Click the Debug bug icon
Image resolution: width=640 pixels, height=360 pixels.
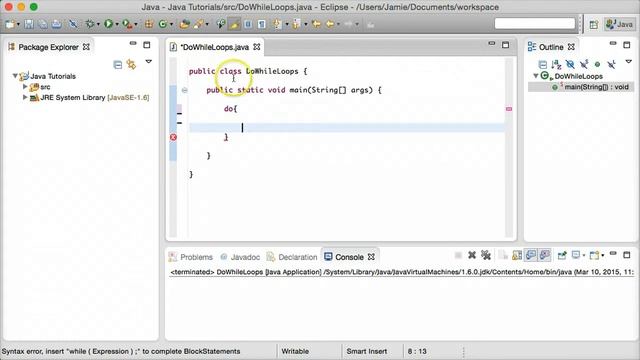click(x=90, y=24)
